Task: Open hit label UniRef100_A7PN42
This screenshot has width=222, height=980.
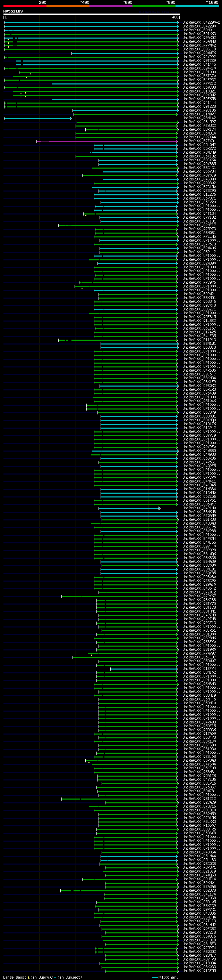Action: 199,45
